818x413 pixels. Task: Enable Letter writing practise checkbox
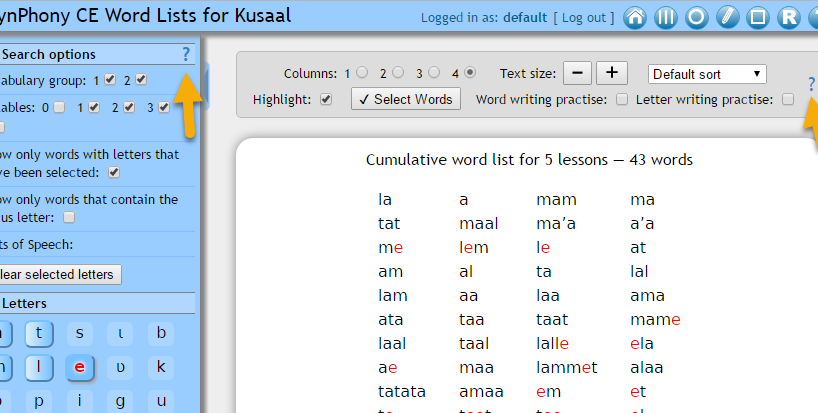(x=788, y=99)
